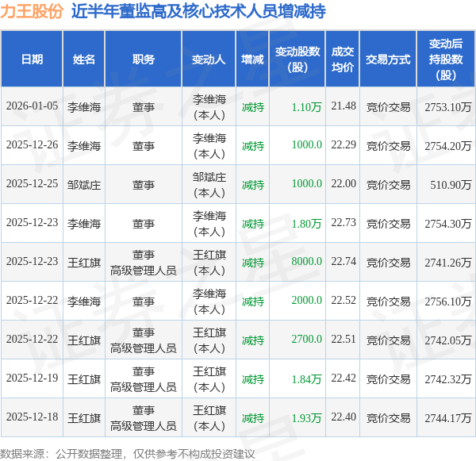Click the 变动后持股数(股) header

click(x=446, y=60)
